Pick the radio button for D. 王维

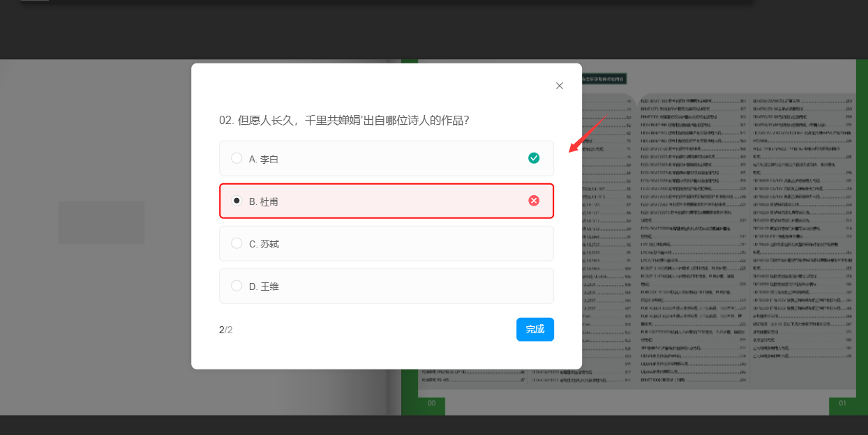237,286
